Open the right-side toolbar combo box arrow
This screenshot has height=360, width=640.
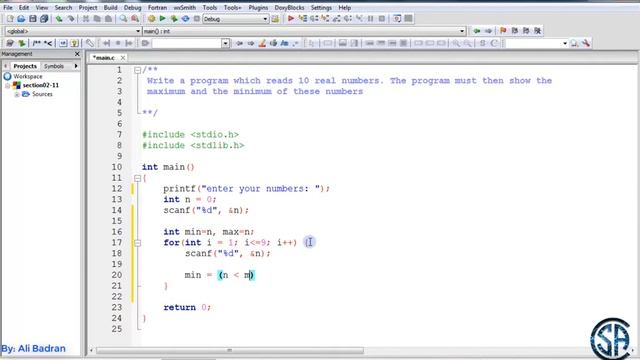click(x=565, y=43)
